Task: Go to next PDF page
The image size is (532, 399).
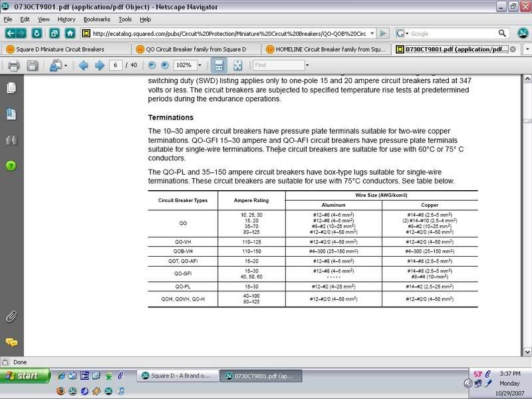Action: pos(99,65)
